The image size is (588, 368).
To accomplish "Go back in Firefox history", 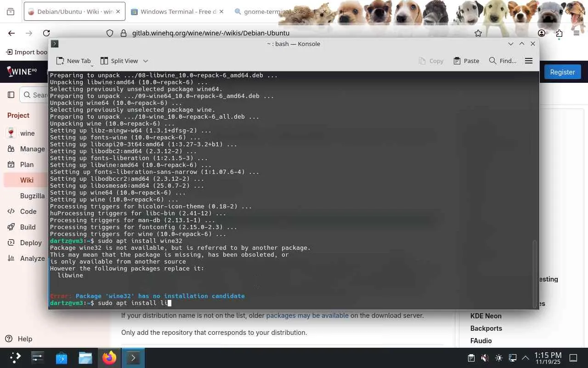I will point(11,33).
